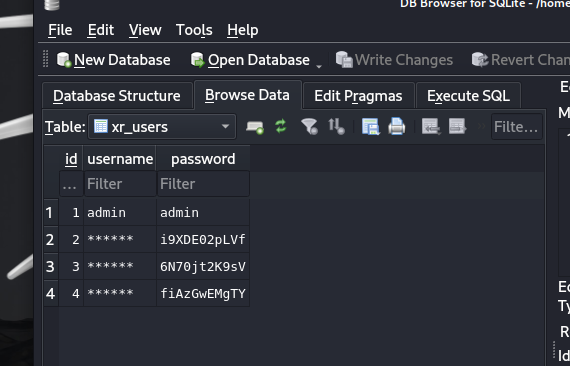Select the masked username in row 2
This screenshot has height=366, width=570.
pos(120,240)
